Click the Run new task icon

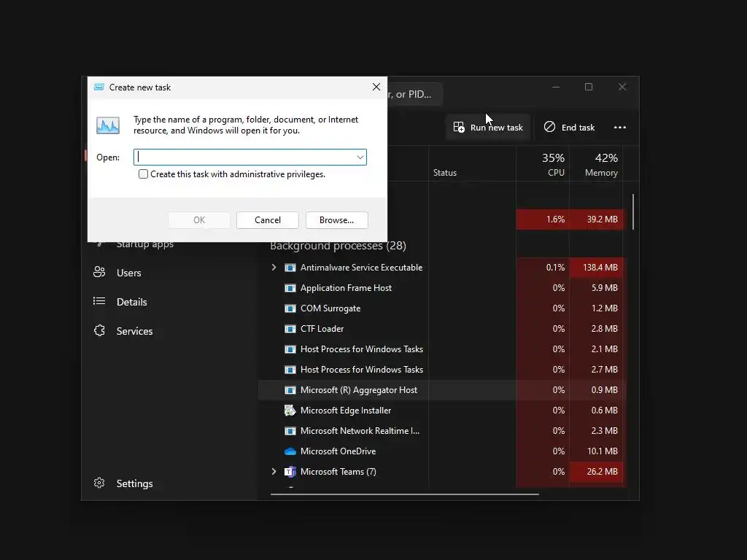pos(459,127)
